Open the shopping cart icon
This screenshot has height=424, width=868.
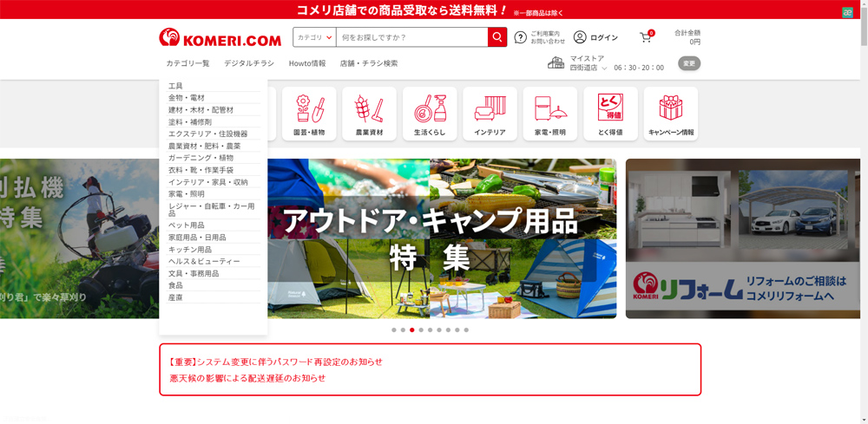pos(645,37)
